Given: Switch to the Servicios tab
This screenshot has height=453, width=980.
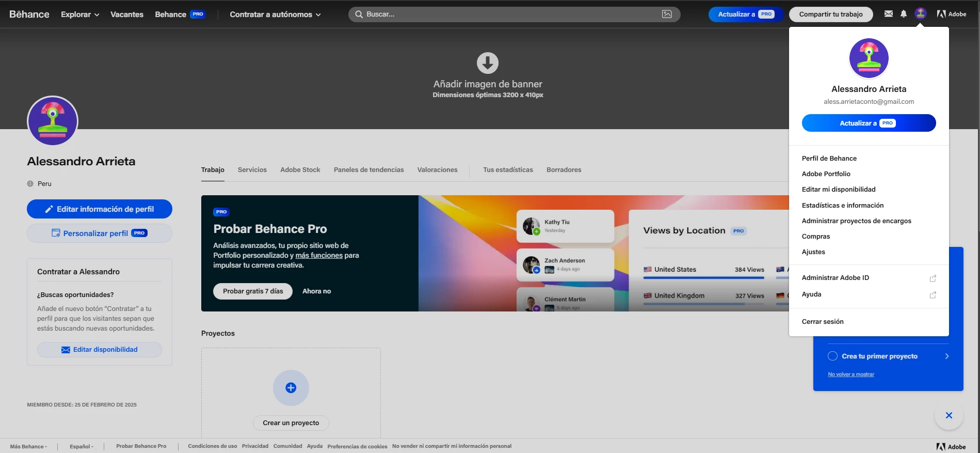Looking at the screenshot, I should [x=252, y=170].
